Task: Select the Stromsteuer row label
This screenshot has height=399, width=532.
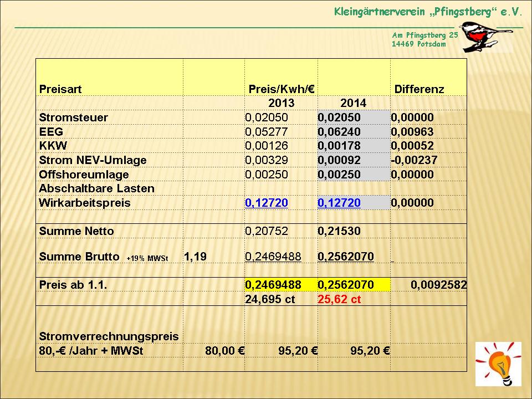Action: coord(74,117)
